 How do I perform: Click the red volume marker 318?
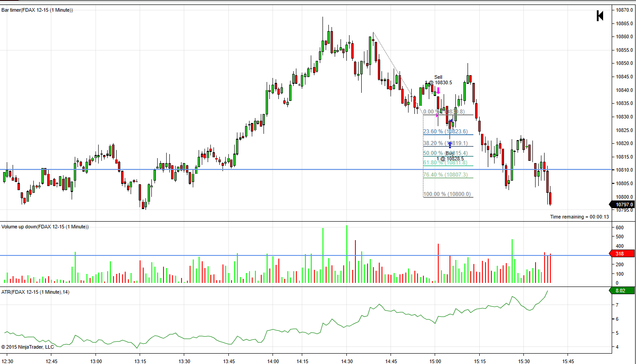pos(622,254)
